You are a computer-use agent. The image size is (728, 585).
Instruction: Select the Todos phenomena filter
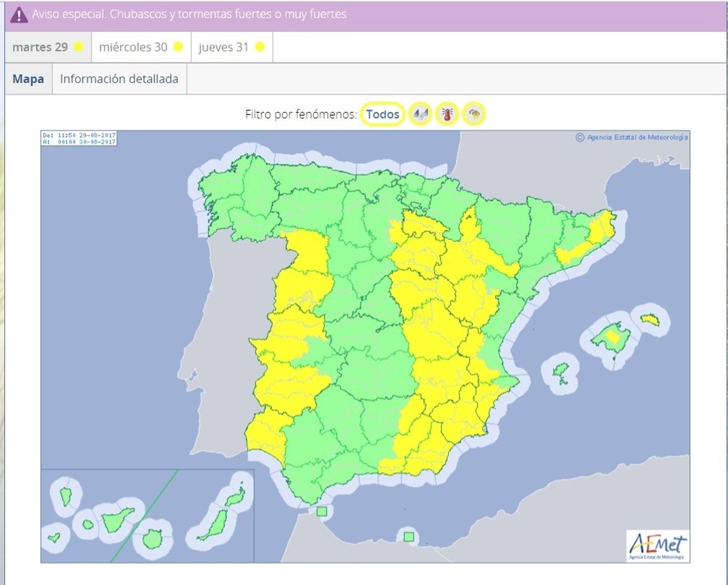point(383,114)
